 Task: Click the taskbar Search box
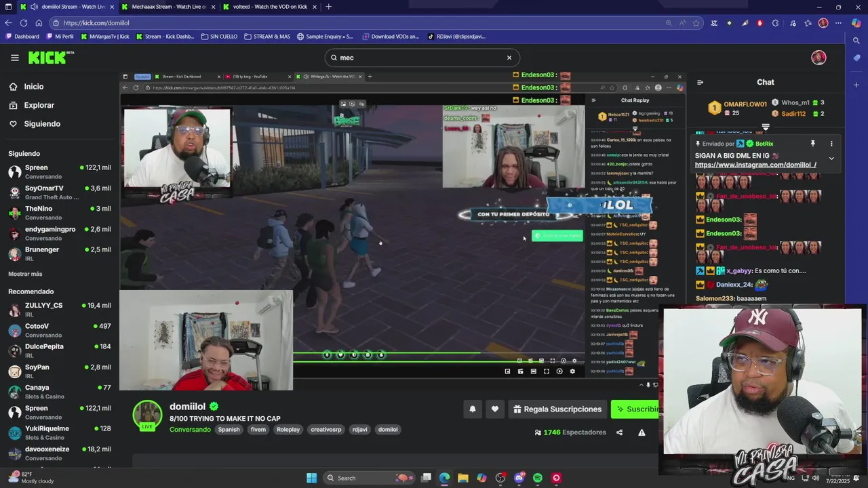click(x=370, y=478)
